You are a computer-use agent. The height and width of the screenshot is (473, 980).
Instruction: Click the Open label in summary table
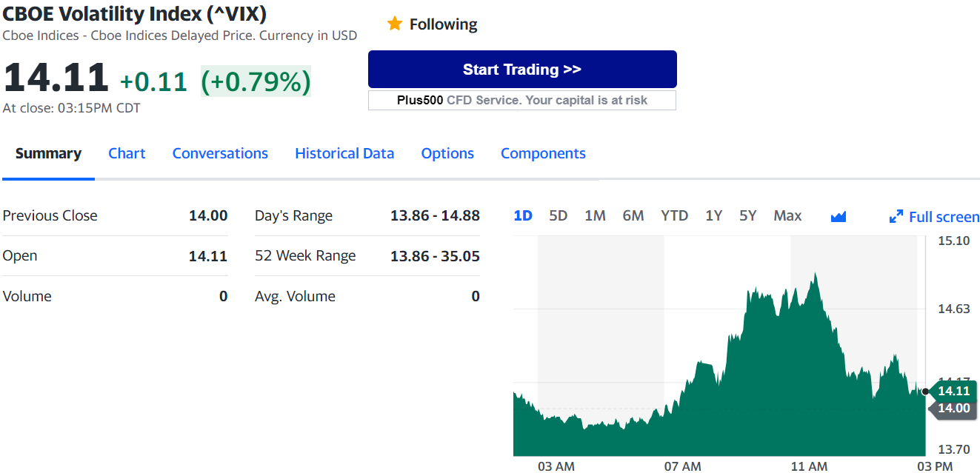[x=20, y=255]
